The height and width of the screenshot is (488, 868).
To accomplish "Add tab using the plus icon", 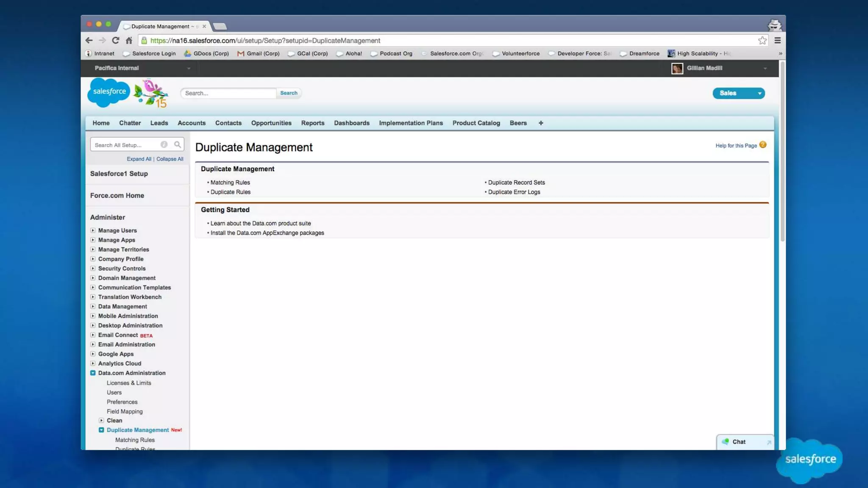I will (x=540, y=123).
